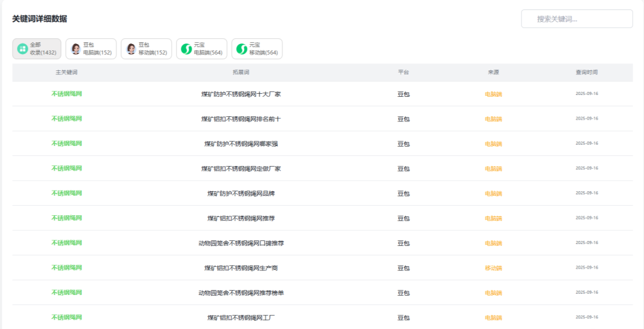Viewport: 644px width, 329px height.
Task: Click the 豆包 avatar icon for 移动端(152)
Action: (x=131, y=48)
